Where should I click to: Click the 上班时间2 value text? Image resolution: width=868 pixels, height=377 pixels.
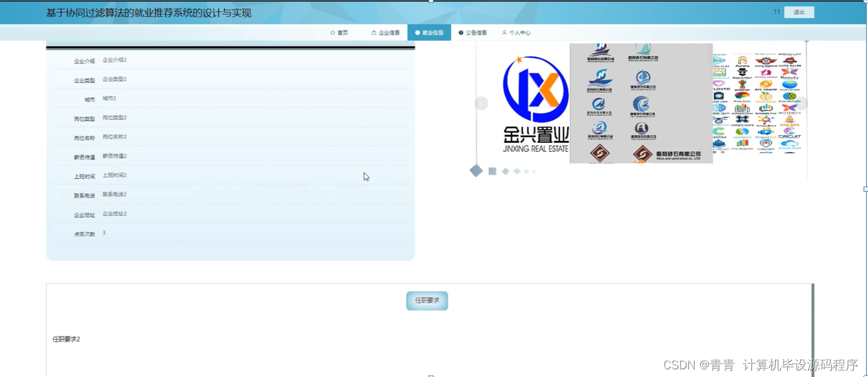pyautogui.click(x=115, y=176)
